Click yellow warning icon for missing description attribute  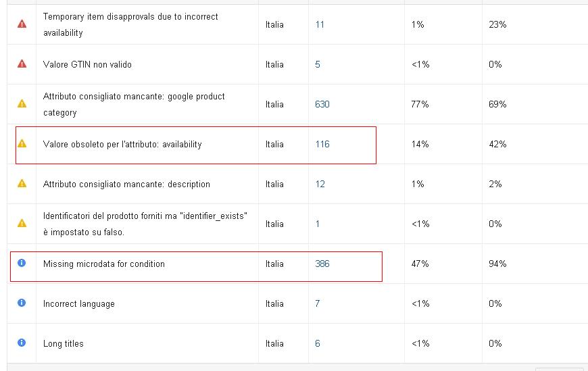[x=22, y=183]
